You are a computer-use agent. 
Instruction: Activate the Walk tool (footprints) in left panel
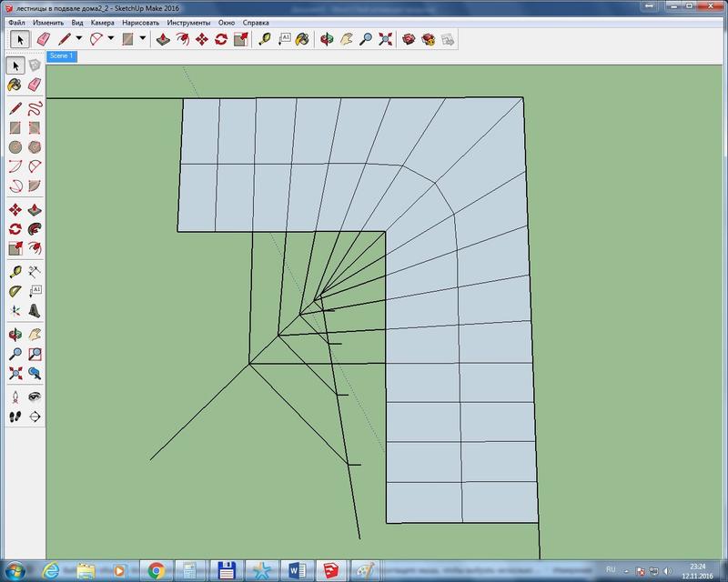coord(15,416)
